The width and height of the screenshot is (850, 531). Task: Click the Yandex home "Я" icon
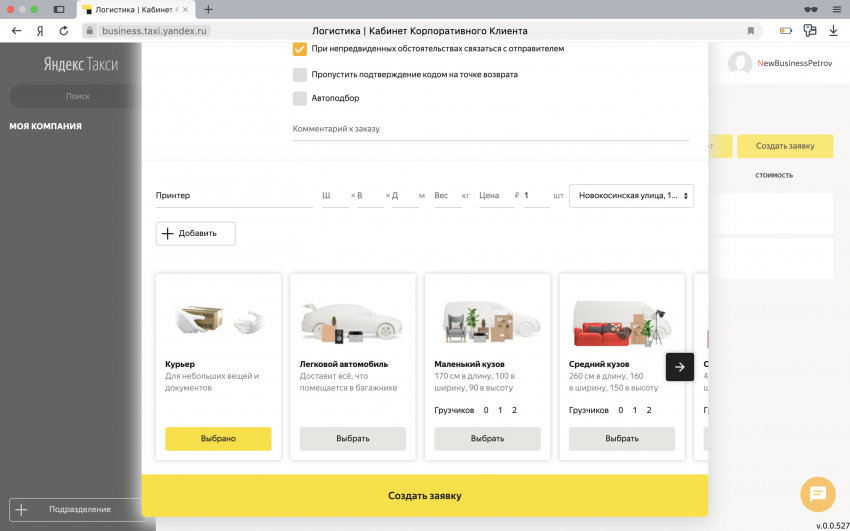[x=40, y=31]
